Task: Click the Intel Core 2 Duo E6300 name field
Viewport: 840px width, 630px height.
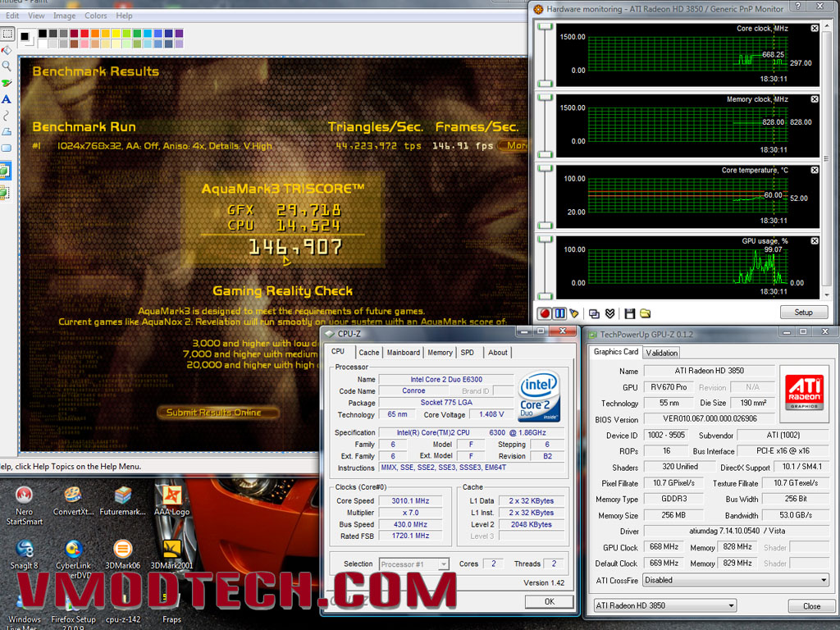Action: 446,379
